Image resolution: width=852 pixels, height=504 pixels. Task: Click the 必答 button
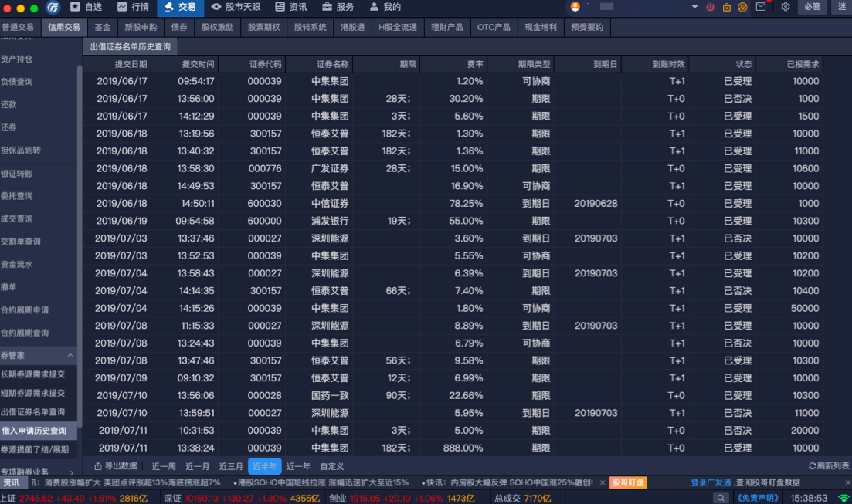813,7
